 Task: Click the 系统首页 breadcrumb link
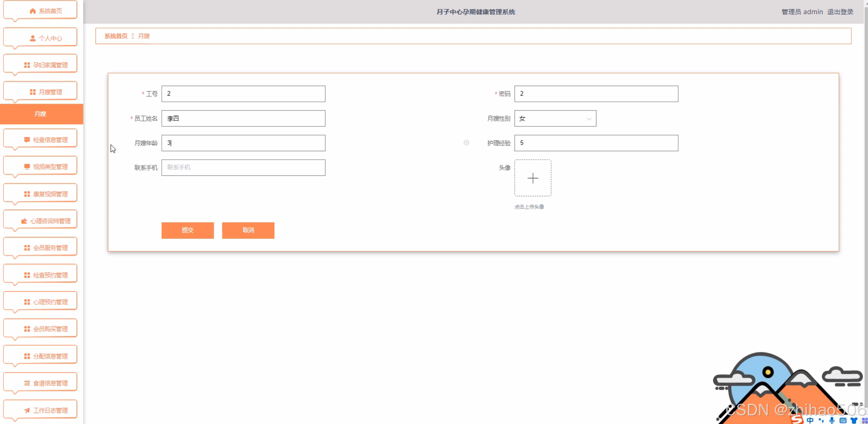pyautogui.click(x=116, y=36)
